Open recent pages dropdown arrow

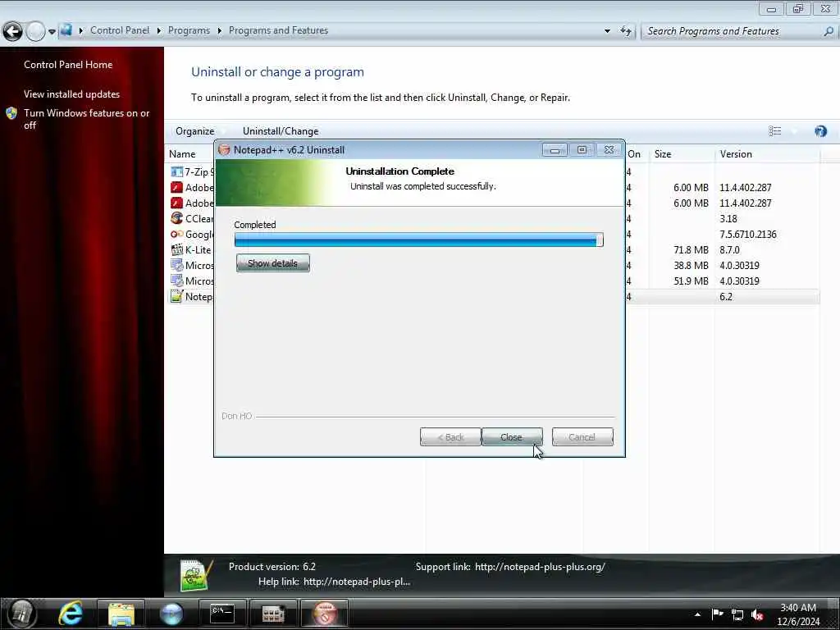click(x=52, y=32)
